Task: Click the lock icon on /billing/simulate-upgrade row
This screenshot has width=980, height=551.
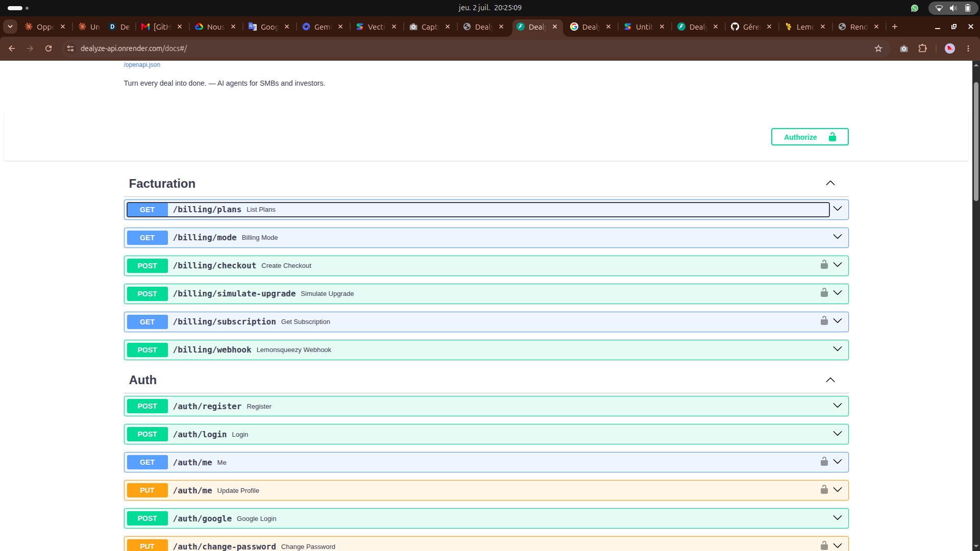Action: pyautogui.click(x=824, y=292)
